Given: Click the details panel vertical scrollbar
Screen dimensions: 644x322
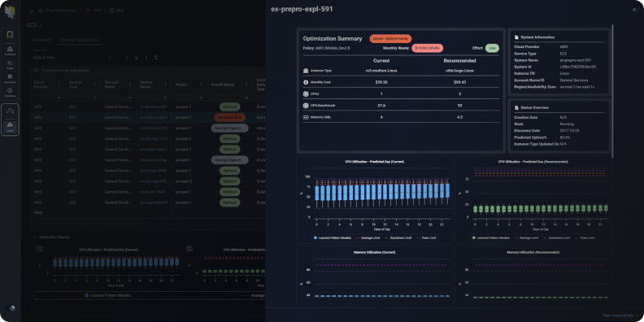Looking at the screenshot, I should (612, 90).
